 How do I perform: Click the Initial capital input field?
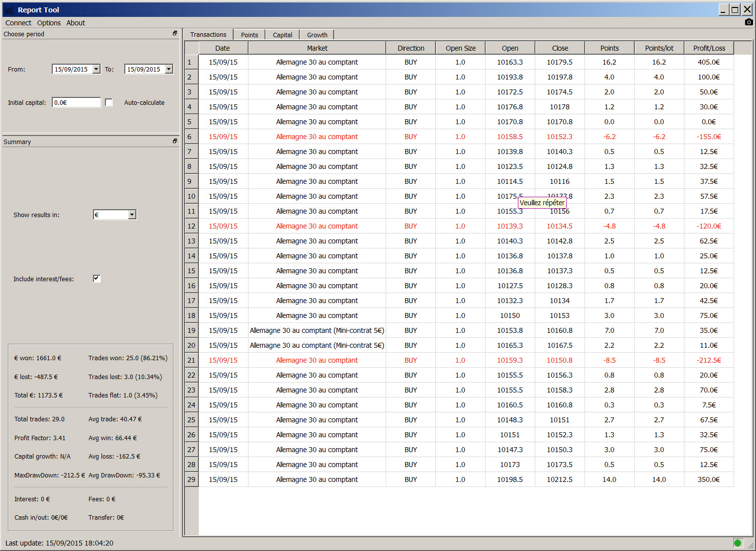coord(76,102)
